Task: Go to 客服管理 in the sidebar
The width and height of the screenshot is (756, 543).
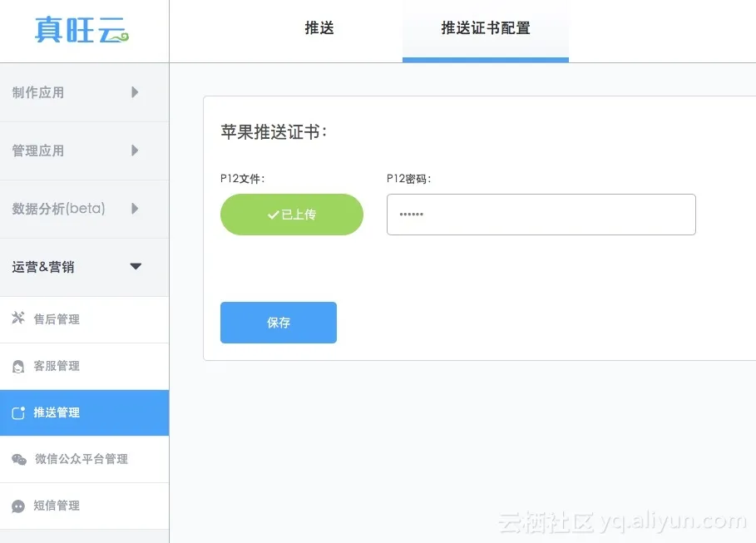Action: click(x=84, y=367)
